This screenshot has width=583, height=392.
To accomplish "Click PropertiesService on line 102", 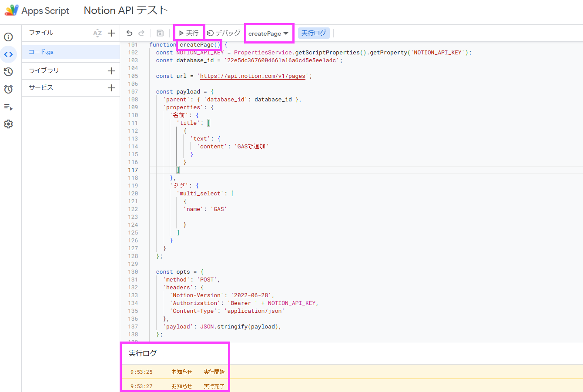I will 263,53.
